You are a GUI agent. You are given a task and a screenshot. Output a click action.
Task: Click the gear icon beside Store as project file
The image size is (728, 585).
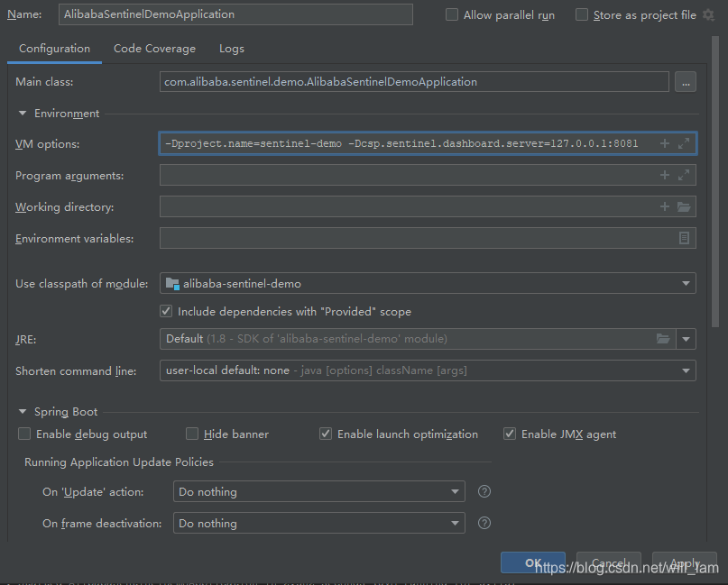(708, 14)
